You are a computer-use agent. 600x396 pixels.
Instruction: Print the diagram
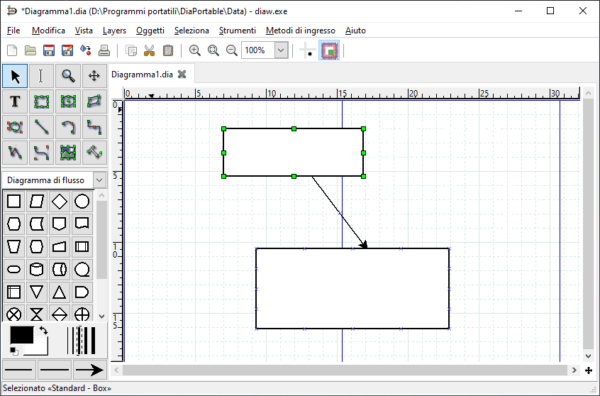click(104, 51)
